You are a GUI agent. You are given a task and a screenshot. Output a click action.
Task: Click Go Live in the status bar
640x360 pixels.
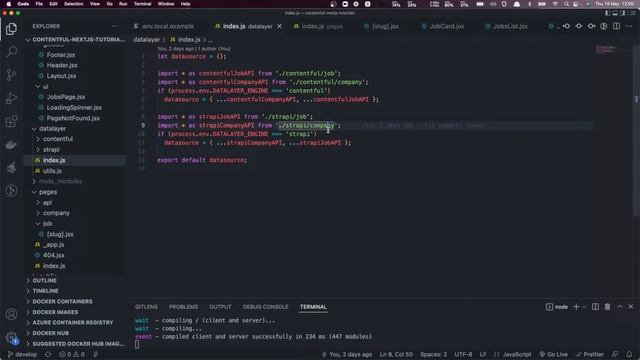pyautogui.click(x=553, y=354)
